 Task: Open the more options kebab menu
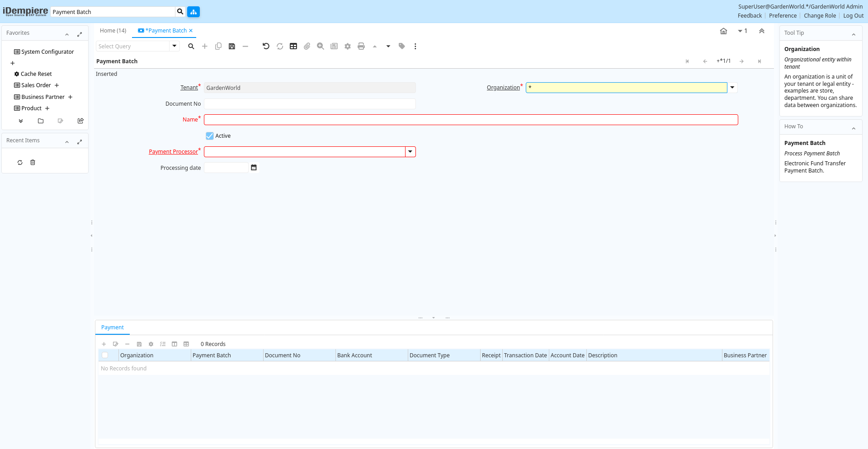click(415, 46)
